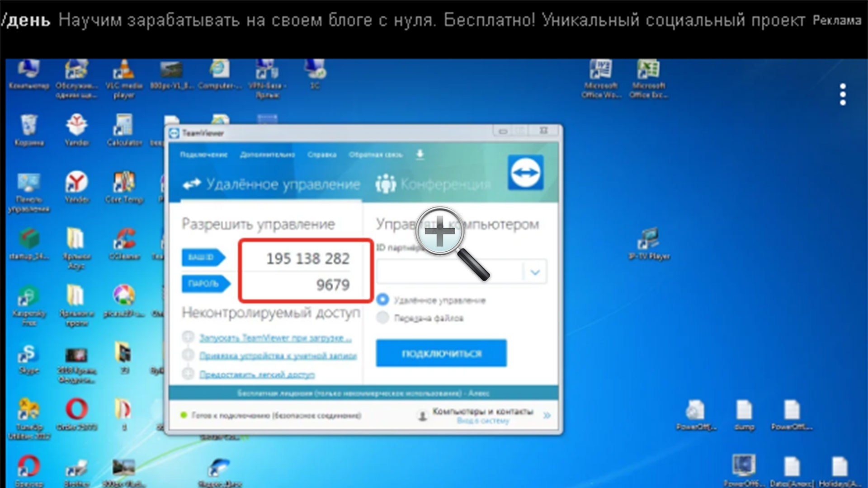The image size is (868, 488).
Task: Click Привязка устройства к учетной записи link
Action: (278, 356)
